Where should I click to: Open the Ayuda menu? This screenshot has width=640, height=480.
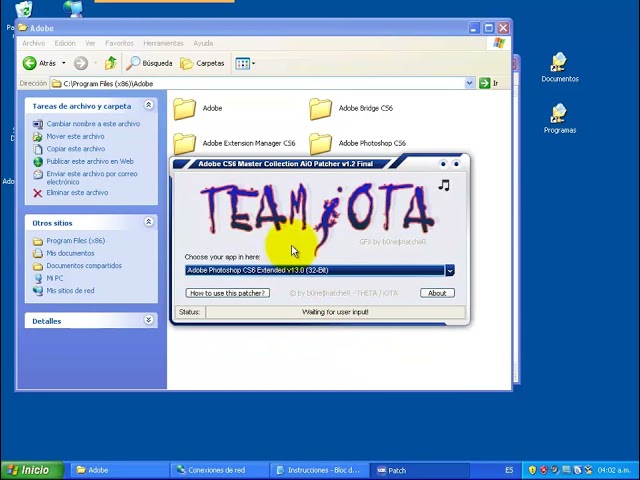203,43
